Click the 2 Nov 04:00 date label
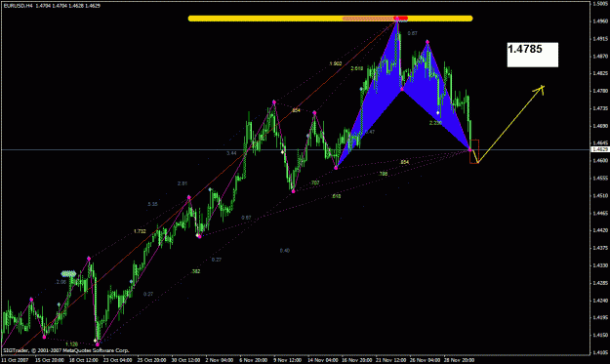The image size is (610, 364). pyautogui.click(x=219, y=360)
